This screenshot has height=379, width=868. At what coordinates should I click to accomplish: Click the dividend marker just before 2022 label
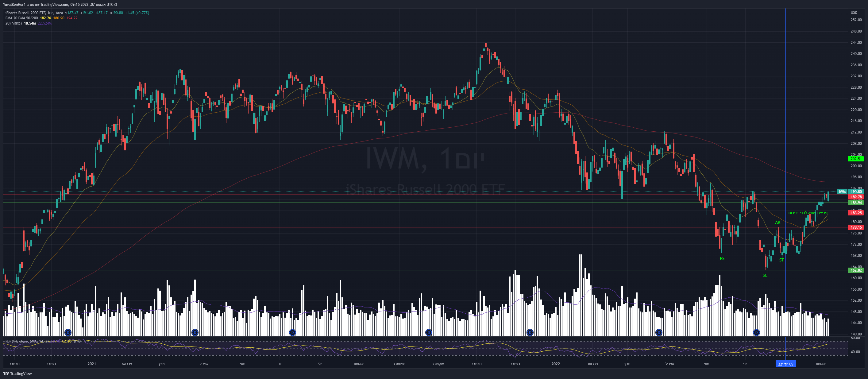coord(530,333)
